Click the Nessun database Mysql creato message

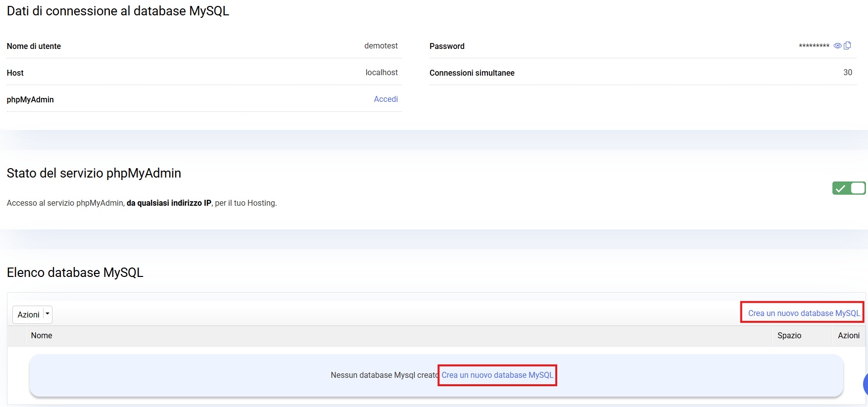(x=384, y=375)
